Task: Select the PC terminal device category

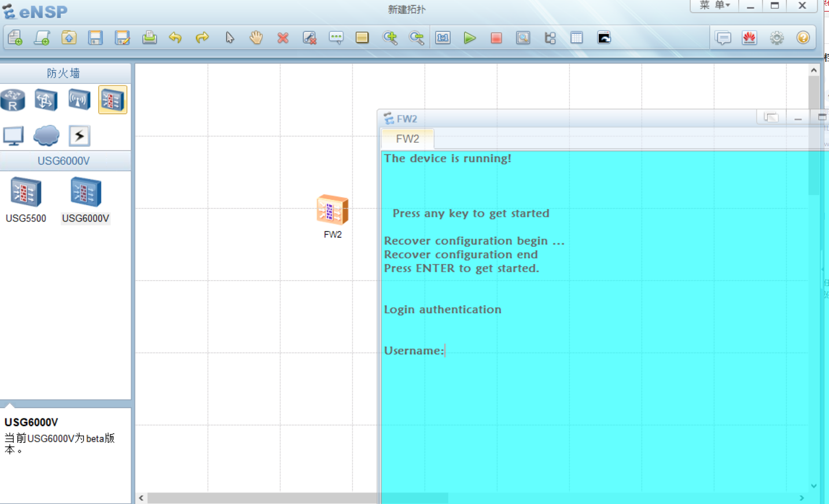Action: [13, 136]
